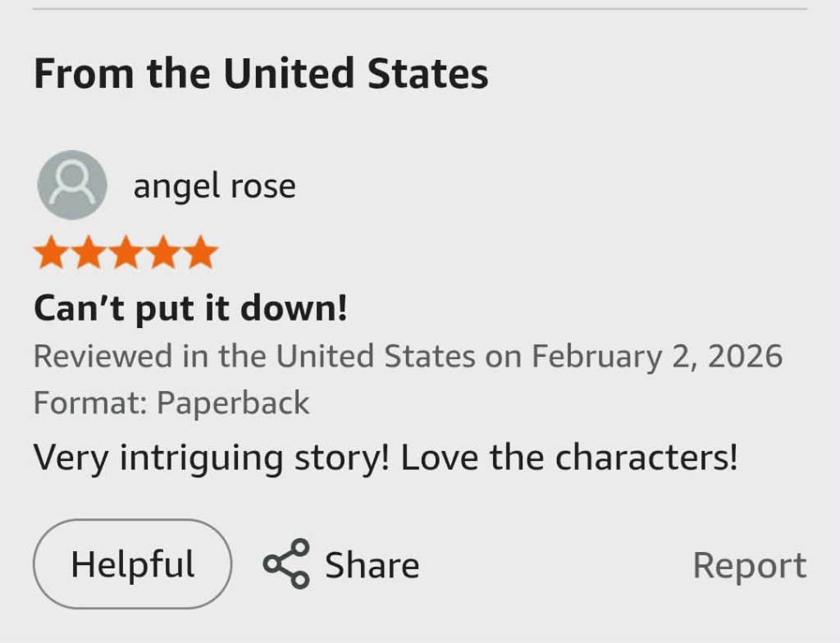Report this review
Viewport: 840px width, 643px height.
tap(749, 566)
